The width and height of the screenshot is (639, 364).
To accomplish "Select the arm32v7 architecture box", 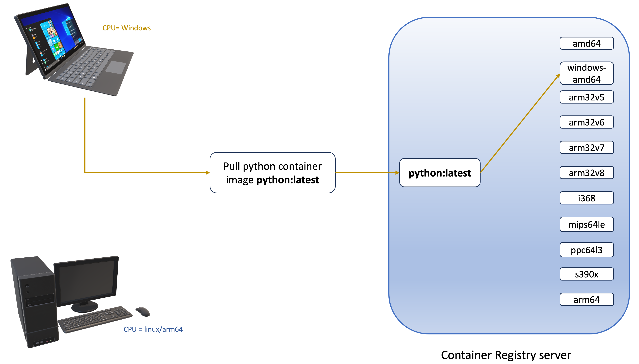I will pos(587,147).
